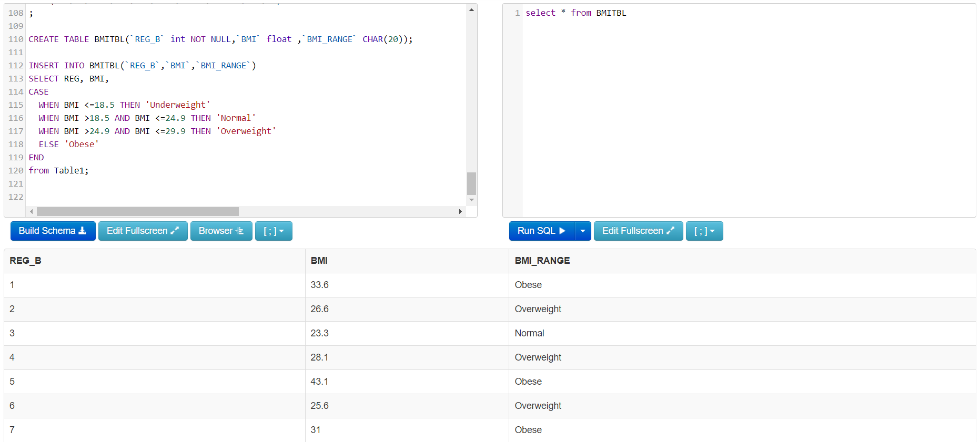
Task: Select BMI value 23.3 cell
Action: pyautogui.click(x=407, y=333)
